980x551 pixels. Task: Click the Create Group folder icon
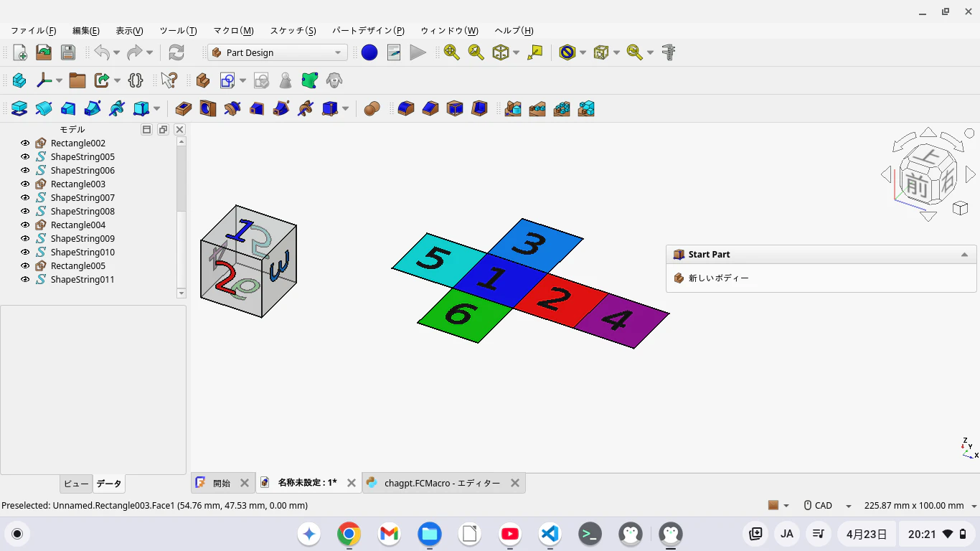(x=77, y=80)
